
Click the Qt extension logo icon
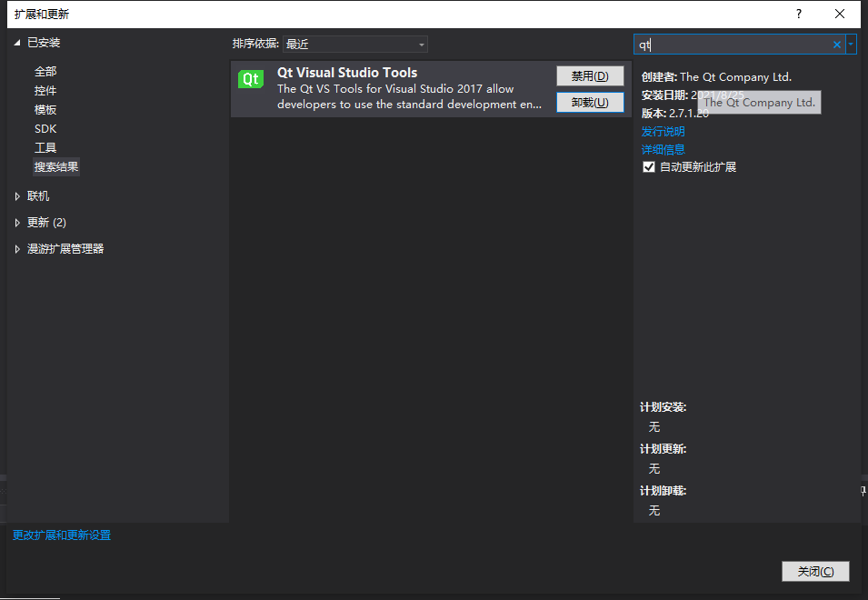251,79
